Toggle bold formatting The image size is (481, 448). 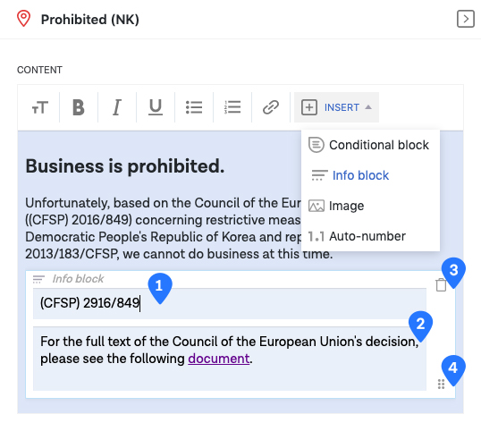click(79, 107)
